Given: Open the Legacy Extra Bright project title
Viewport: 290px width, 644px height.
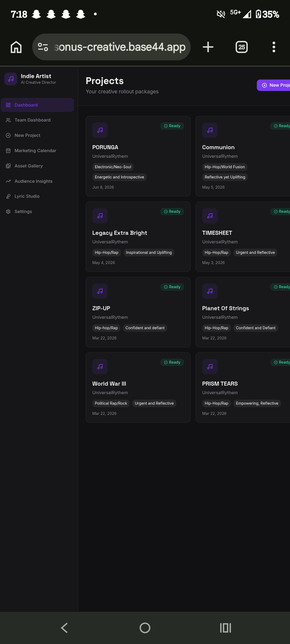Looking at the screenshot, I should coord(120,233).
